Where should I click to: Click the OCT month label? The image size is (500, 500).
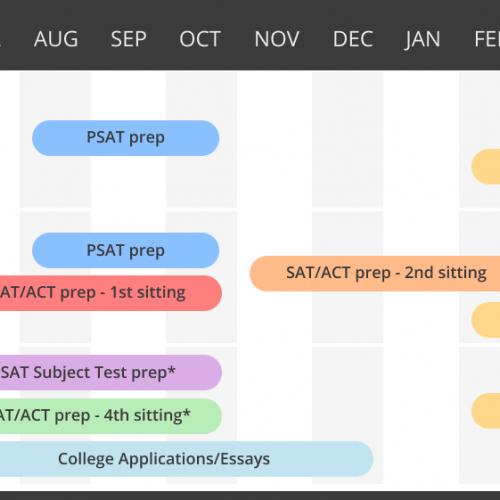200,39
